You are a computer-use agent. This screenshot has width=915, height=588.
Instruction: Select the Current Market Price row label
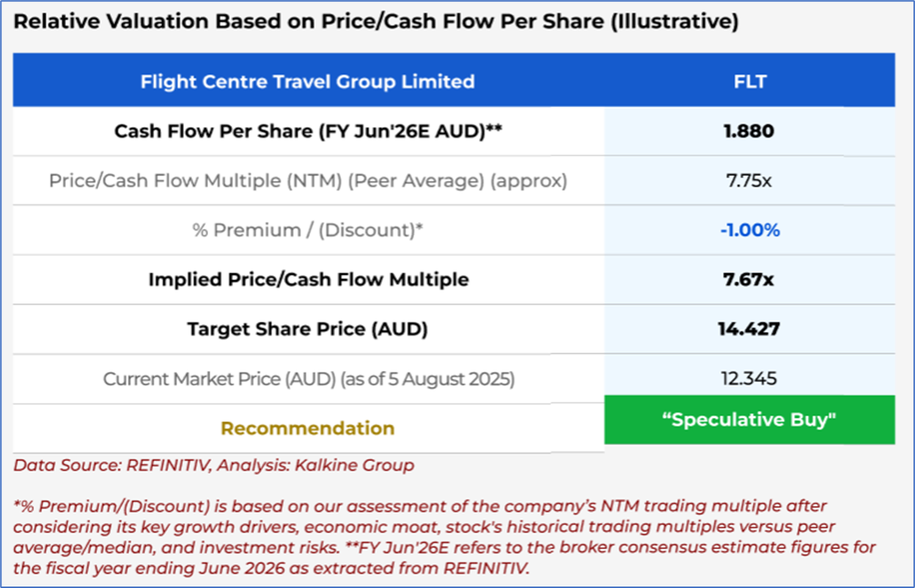tap(308, 379)
